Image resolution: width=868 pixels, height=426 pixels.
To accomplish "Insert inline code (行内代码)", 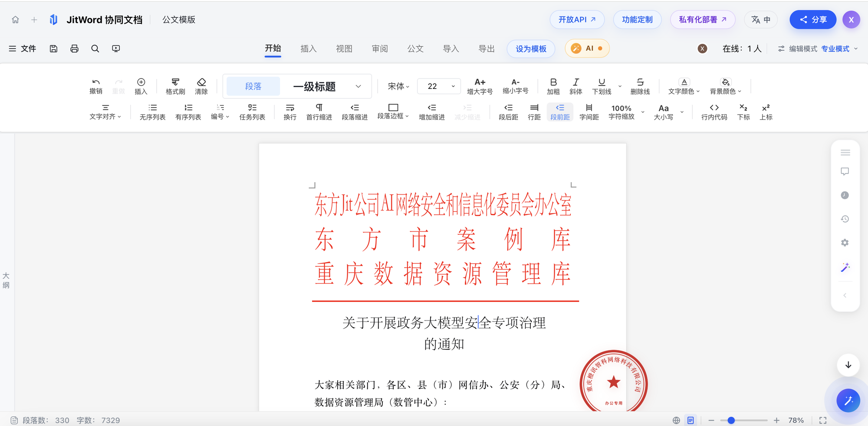I will tap(714, 112).
